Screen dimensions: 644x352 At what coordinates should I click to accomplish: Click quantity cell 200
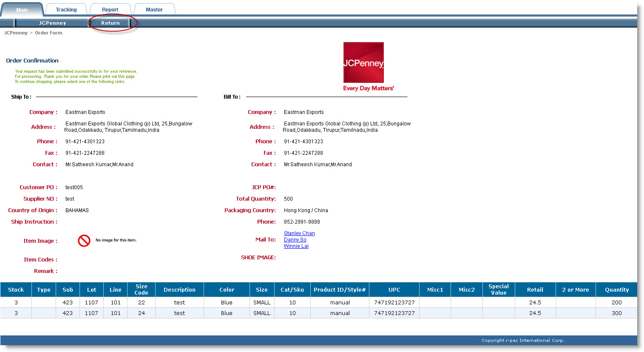coord(617,303)
